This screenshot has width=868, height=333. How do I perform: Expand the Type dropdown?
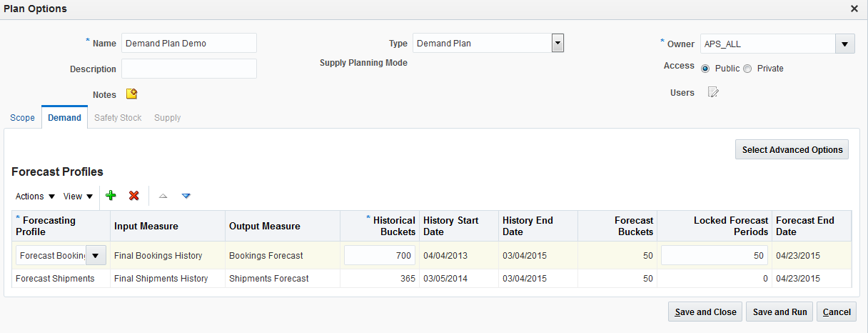click(558, 43)
